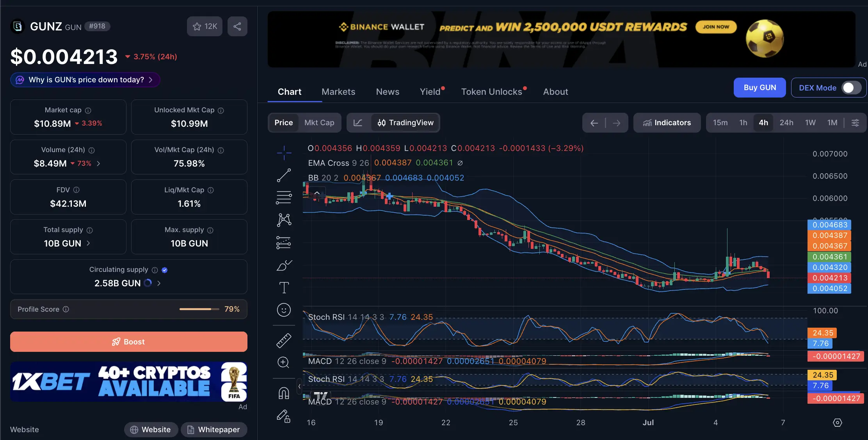This screenshot has width=868, height=440.
Task: Open the Fibonacci retracement tool
Action: (284, 197)
